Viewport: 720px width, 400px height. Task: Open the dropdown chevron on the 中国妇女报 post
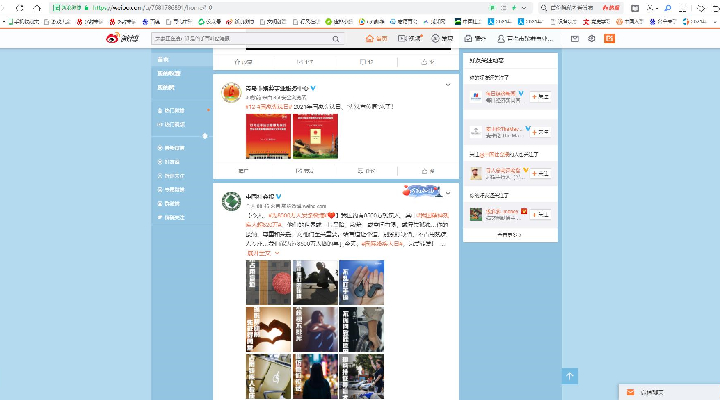[448, 193]
